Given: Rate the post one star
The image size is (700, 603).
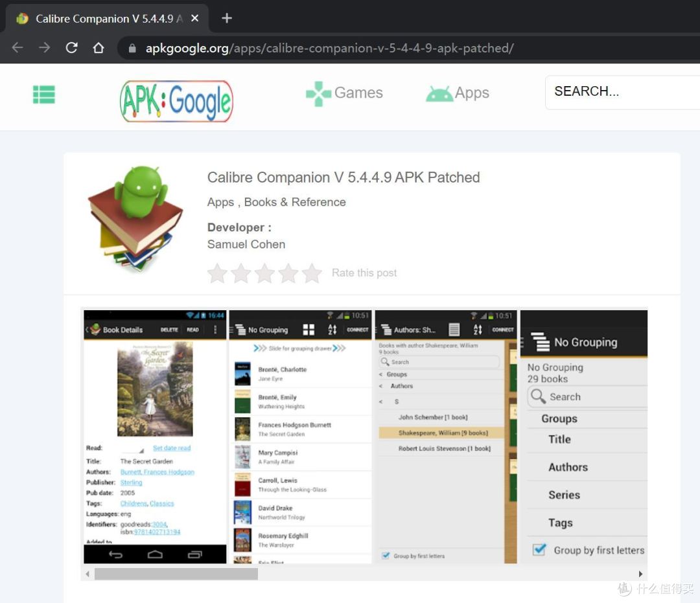Looking at the screenshot, I should click(x=217, y=273).
